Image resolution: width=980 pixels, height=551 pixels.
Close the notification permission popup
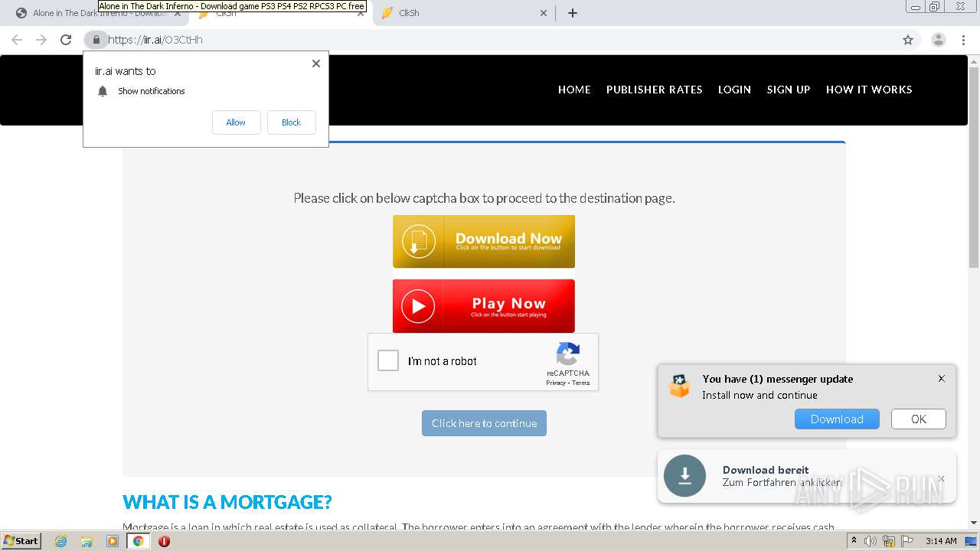(316, 64)
